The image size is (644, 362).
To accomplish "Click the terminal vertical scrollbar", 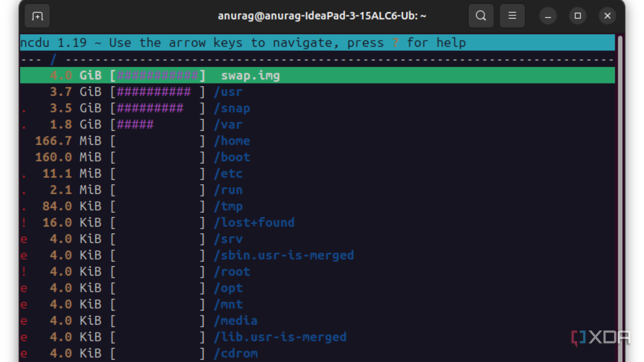I will [x=620, y=199].
